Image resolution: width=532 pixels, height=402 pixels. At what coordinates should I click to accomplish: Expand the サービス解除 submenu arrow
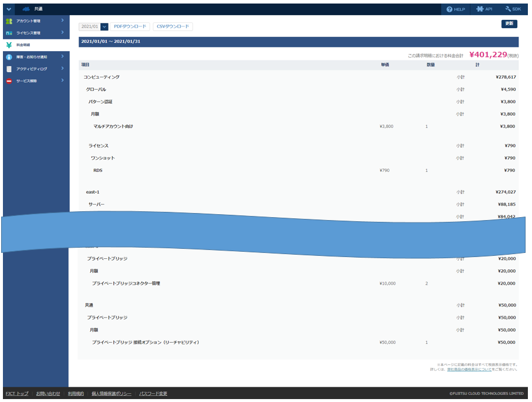62,81
